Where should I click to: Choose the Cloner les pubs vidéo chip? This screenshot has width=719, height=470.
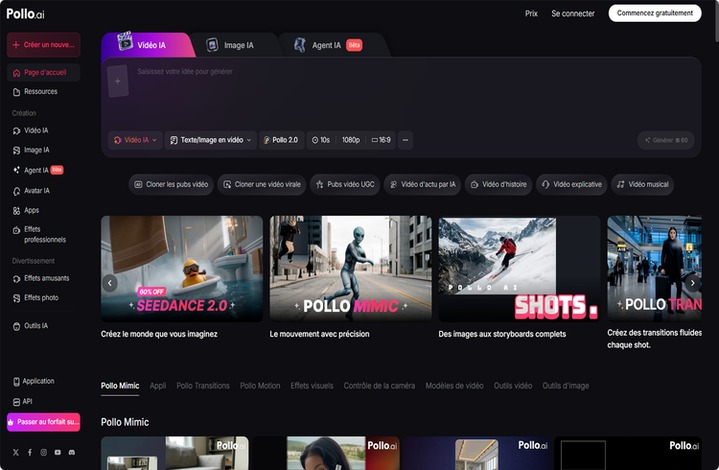point(171,184)
